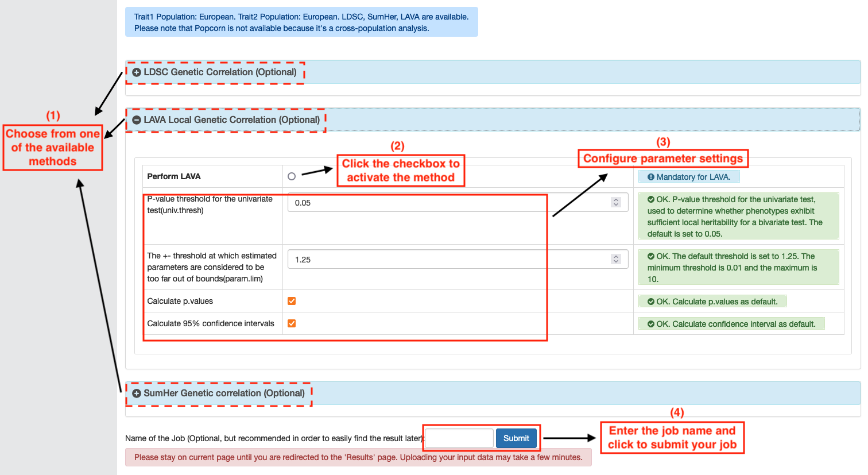Image resolution: width=868 pixels, height=475 pixels.
Task: Expand the SumHer Genetic correlation section title
Action: click(224, 393)
